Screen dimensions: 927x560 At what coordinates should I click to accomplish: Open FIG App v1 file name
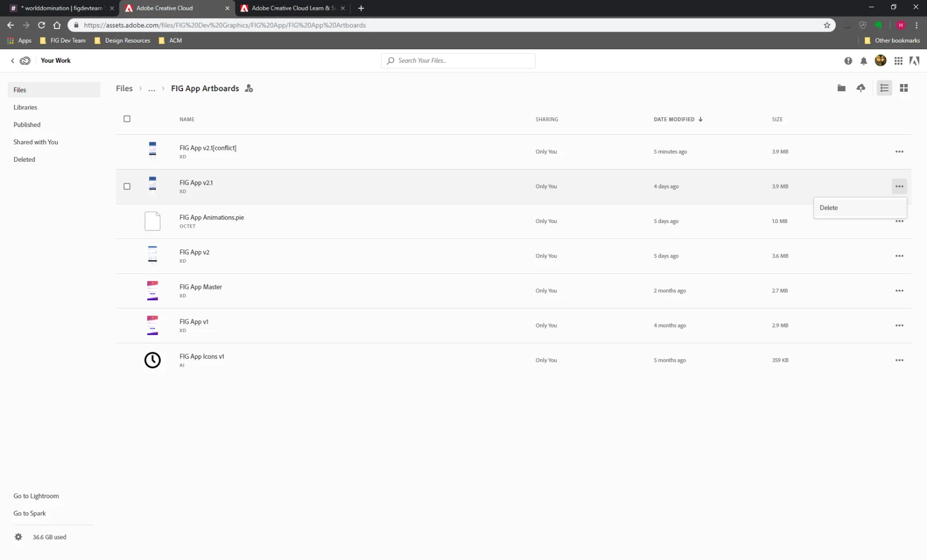pyautogui.click(x=194, y=321)
